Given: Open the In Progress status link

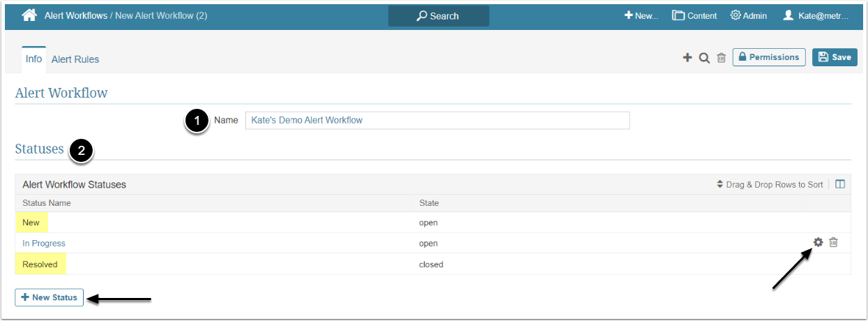Looking at the screenshot, I should (44, 244).
